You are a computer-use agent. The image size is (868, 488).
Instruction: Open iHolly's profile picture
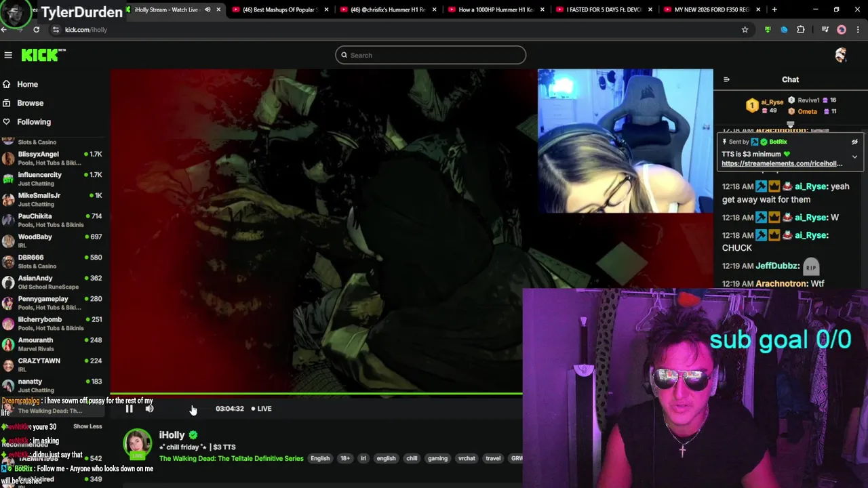(138, 443)
